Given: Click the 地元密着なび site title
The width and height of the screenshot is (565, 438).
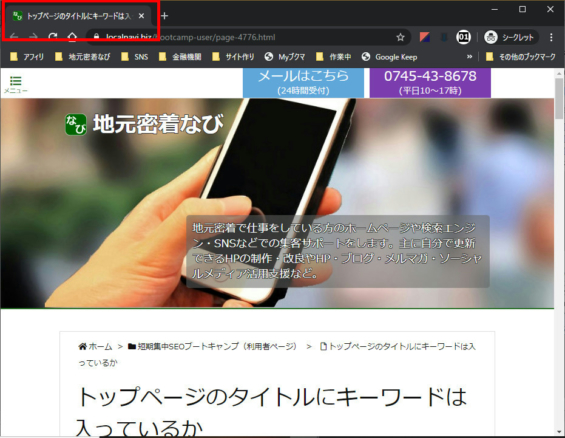Looking at the screenshot, I should 158,124.
